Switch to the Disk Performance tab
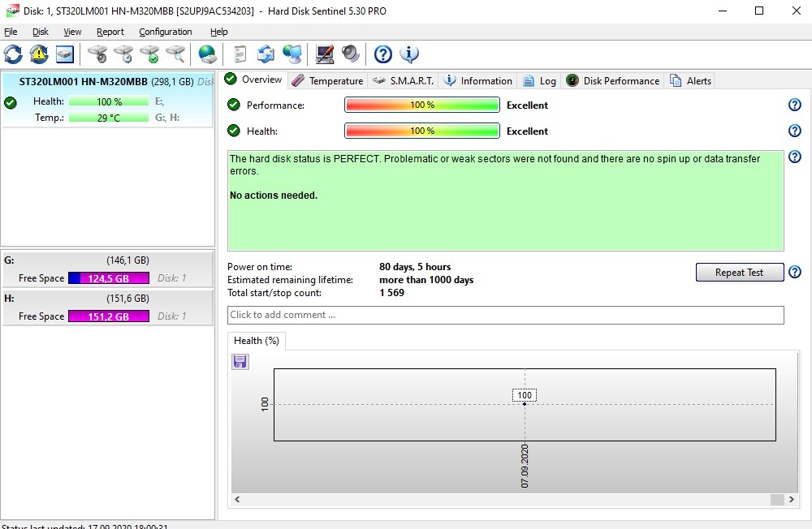 612,81
